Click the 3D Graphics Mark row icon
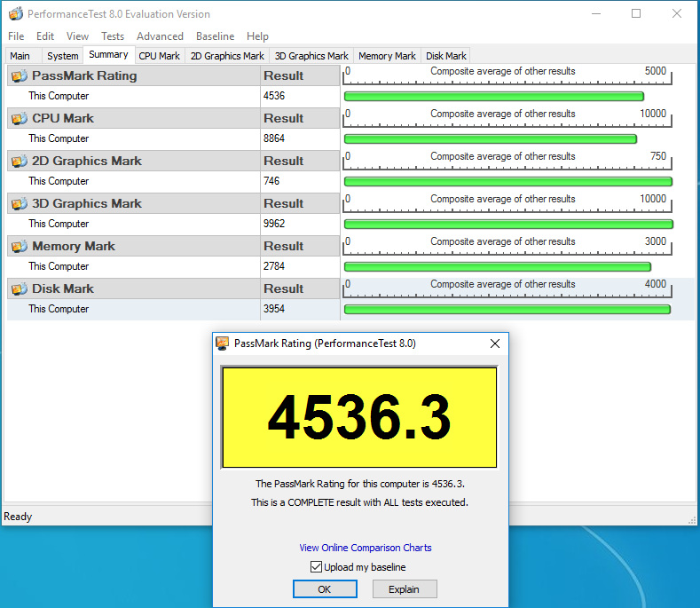 point(20,204)
